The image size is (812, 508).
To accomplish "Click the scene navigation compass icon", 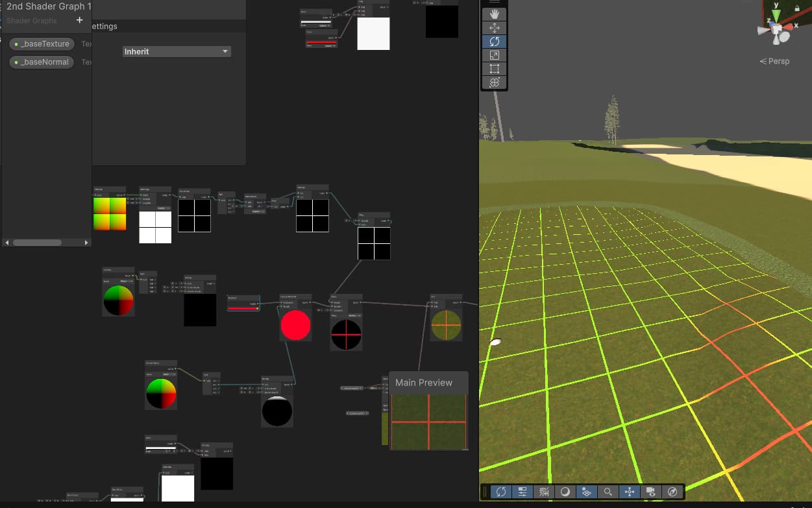I will 671,492.
